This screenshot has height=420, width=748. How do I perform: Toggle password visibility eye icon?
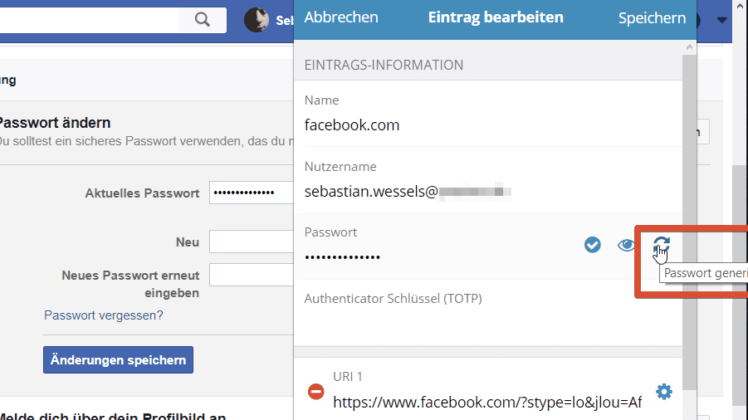(x=627, y=244)
